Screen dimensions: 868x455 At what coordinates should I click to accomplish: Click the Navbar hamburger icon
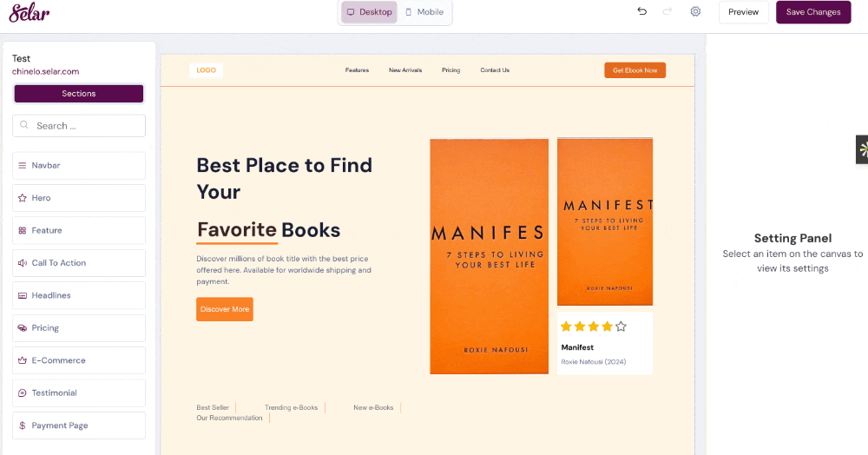coord(23,166)
